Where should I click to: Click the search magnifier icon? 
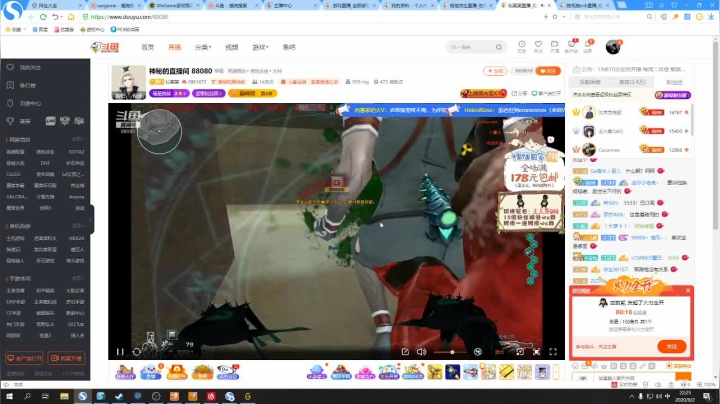point(499,47)
